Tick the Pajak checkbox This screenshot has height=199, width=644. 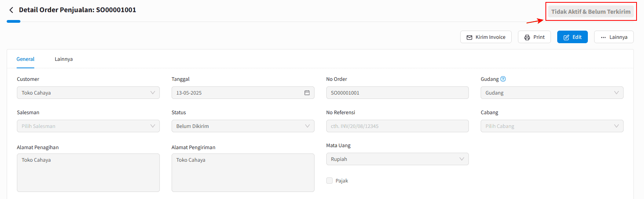[329, 181]
